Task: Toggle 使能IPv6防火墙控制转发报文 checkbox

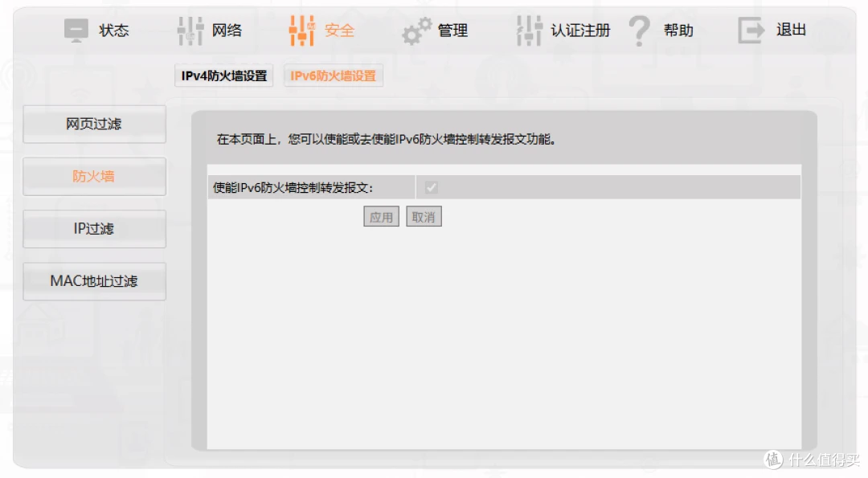Action: [432, 187]
